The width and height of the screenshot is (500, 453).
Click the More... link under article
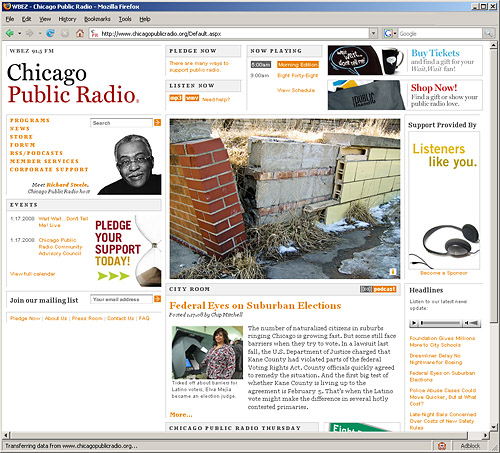coord(181,415)
